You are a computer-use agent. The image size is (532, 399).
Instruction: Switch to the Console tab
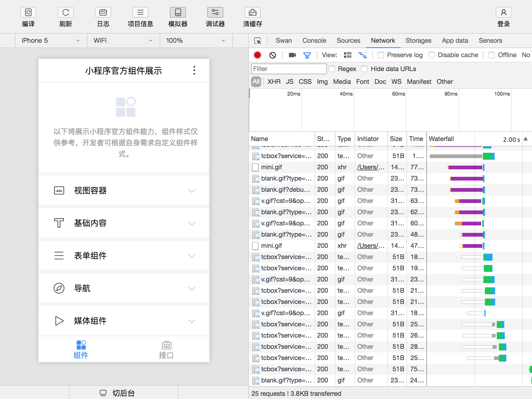click(314, 41)
